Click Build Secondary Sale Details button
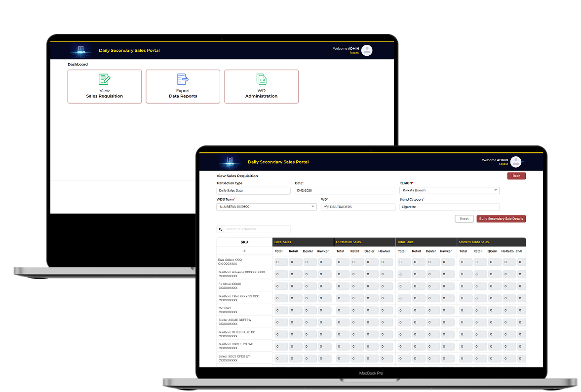The image size is (581, 392). pyautogui.click(x=501, y=219)
